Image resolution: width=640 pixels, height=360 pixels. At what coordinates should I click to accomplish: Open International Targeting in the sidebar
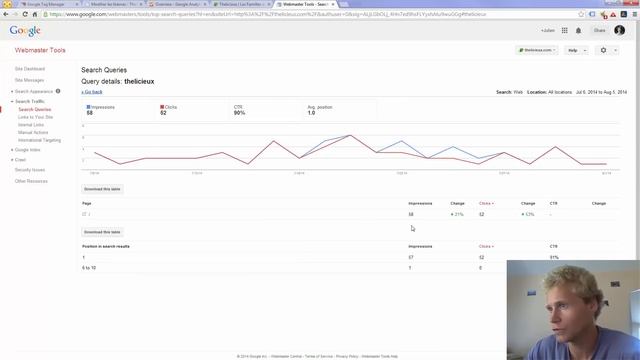39,140
